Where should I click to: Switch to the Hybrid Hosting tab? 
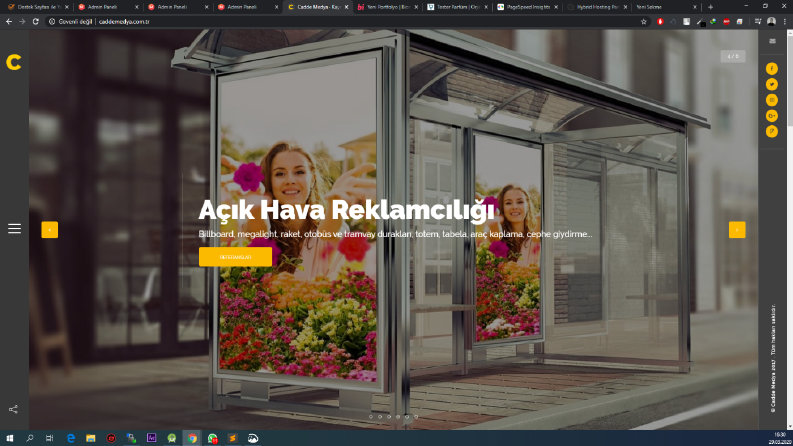[597, 7]
